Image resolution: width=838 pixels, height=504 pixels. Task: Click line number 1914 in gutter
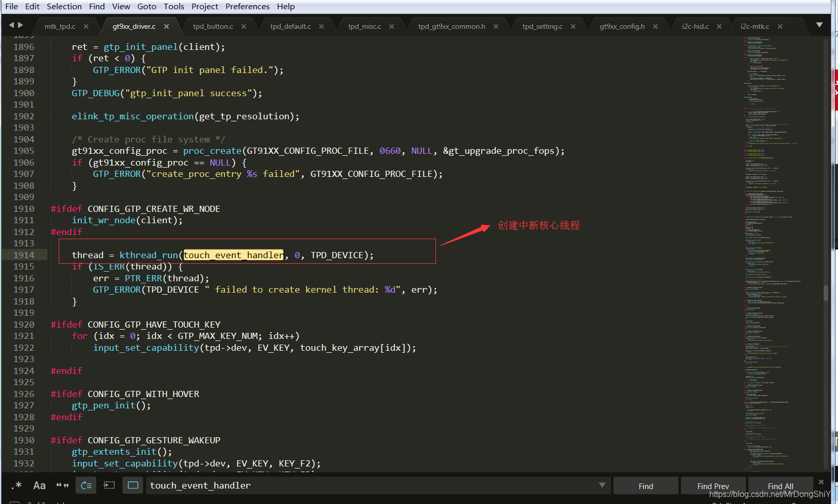[x=24, y=255]
